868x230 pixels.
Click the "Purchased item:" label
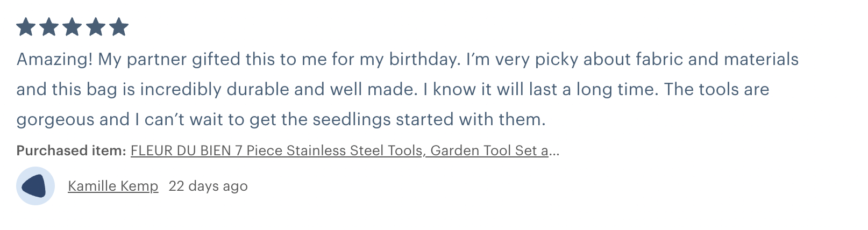click(71, 150)
